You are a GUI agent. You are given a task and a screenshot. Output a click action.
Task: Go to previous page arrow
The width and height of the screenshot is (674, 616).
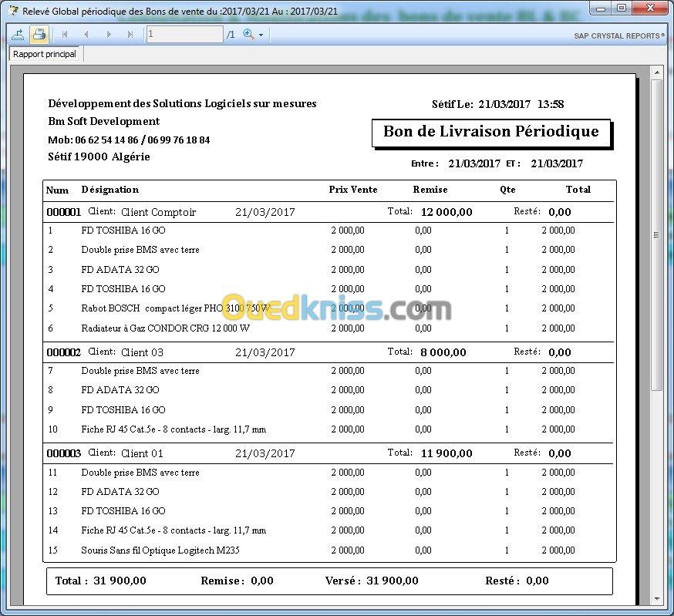point(86,35)
